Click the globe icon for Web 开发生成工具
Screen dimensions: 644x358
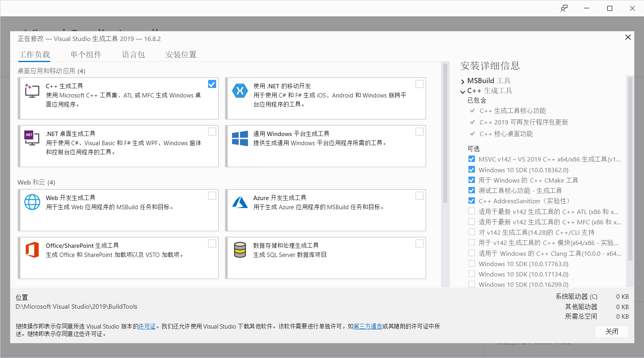[32, 202]
